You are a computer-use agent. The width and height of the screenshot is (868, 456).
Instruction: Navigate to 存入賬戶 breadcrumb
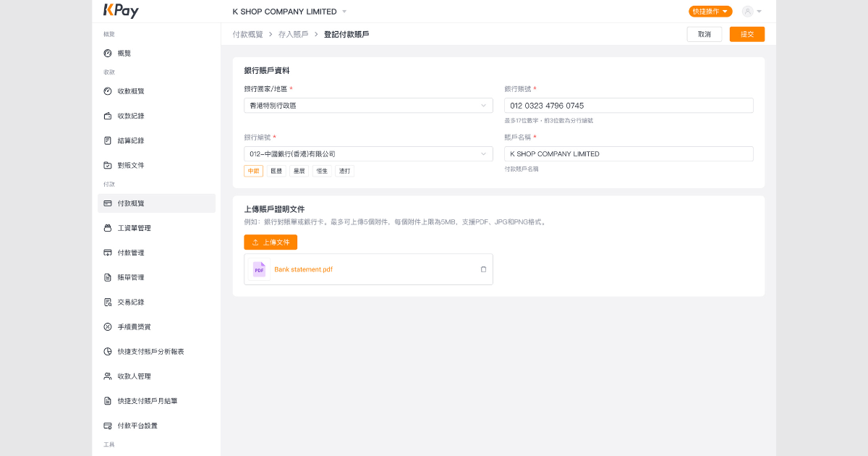pyautogui.click(x=293, y=35)
